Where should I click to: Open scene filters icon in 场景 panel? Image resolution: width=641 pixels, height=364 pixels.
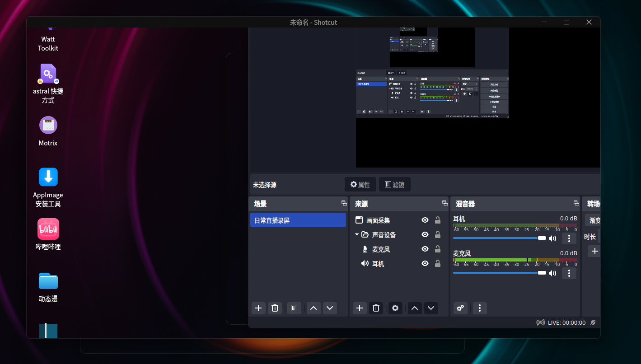click(x=294, y=308)
